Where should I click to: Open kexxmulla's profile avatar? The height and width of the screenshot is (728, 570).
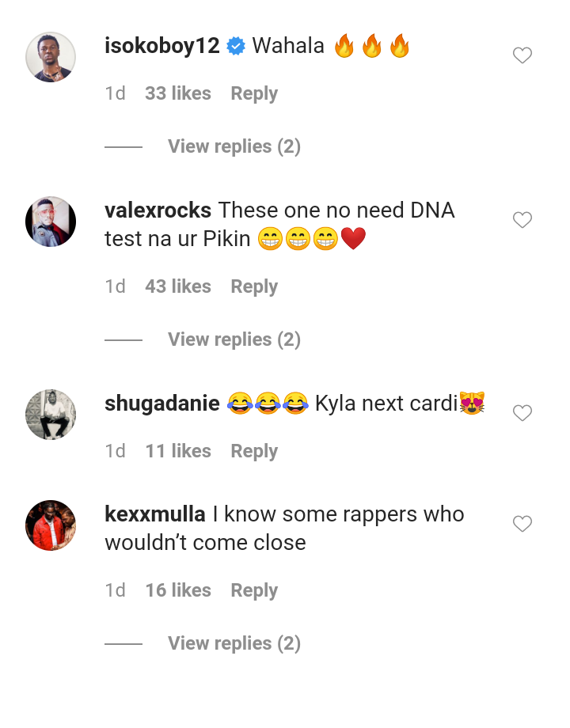(50, 525)
